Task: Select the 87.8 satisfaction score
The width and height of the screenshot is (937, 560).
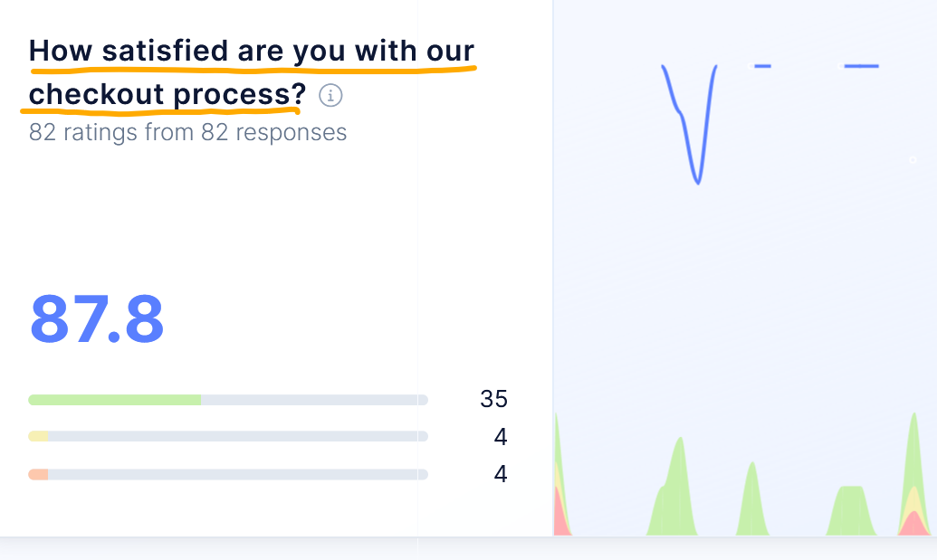Action: coord(97,318)
